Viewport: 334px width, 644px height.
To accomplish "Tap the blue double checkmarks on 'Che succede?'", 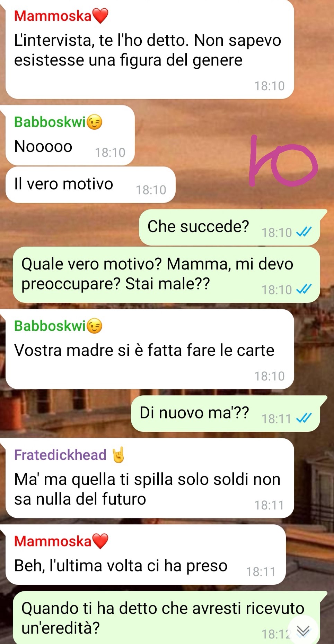I will tap(304, 232).
